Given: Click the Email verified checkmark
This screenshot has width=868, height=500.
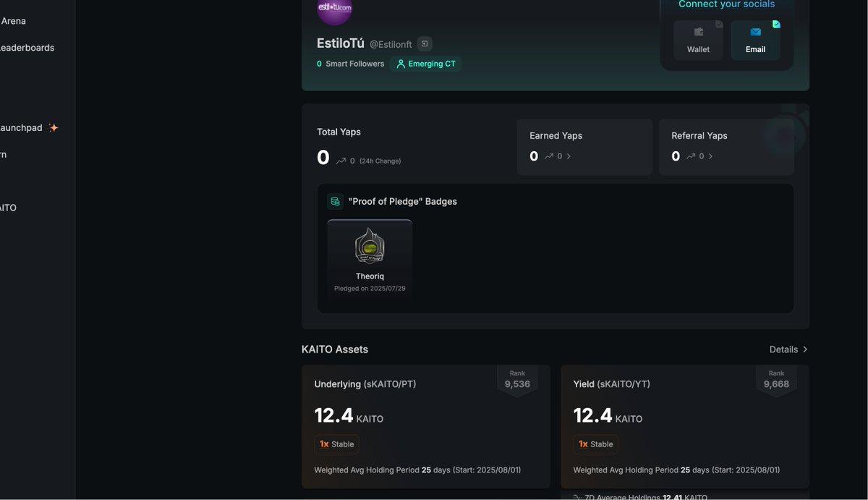Looking at the screenshot, I should 776,24.
